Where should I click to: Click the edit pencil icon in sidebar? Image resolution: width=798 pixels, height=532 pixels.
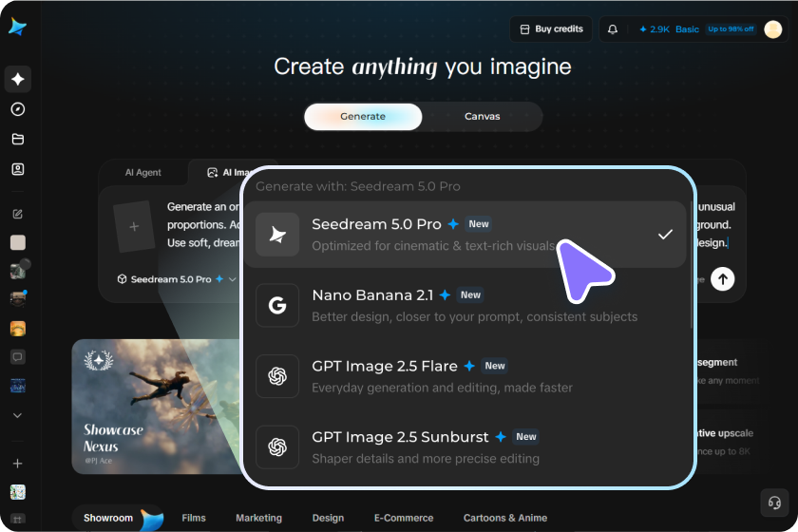pyautogui.click(x=18, y=214)
